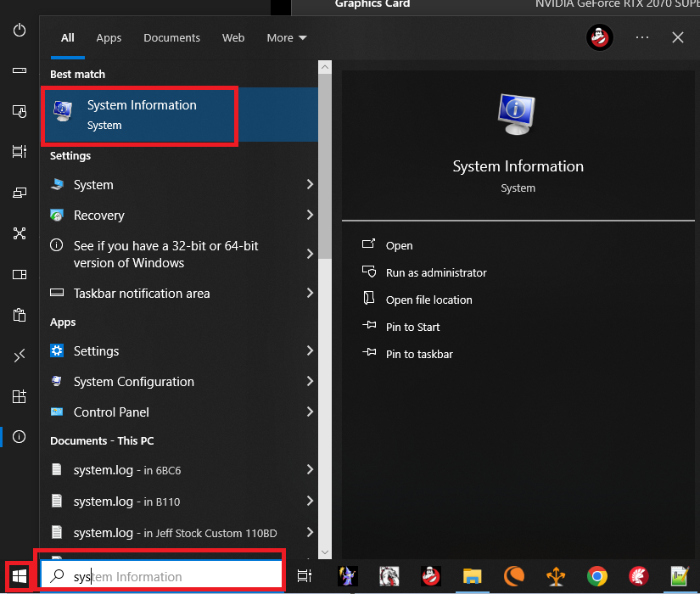Screen dimensions: 700x594
Task: Select the All search tab
Action: [x=67, y=38]
